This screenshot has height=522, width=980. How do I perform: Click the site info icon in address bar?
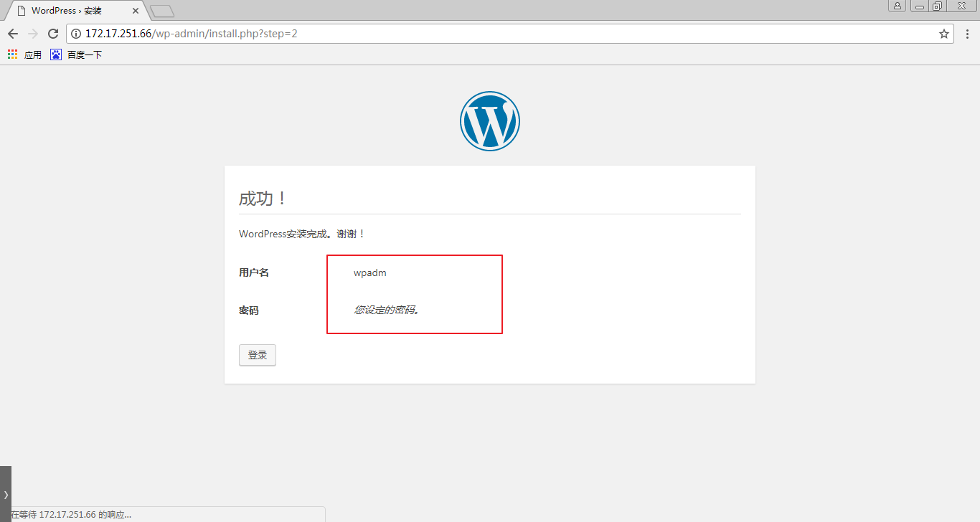[76, 34]
